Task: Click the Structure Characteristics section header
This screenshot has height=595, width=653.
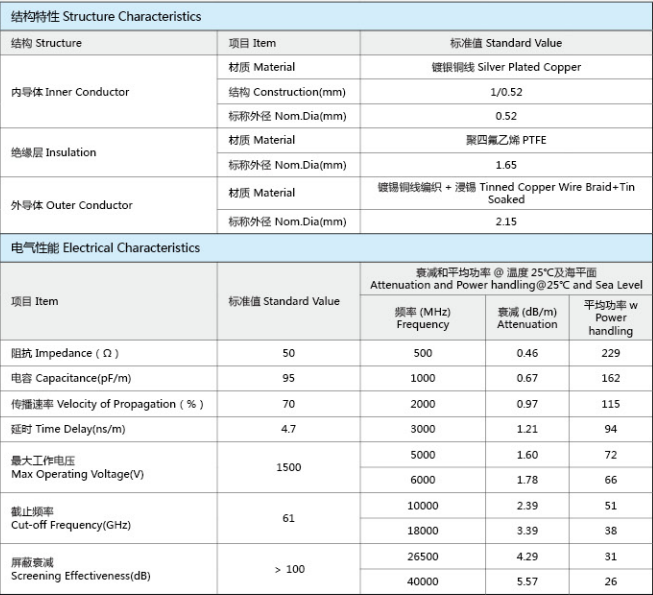Action: 106,17
